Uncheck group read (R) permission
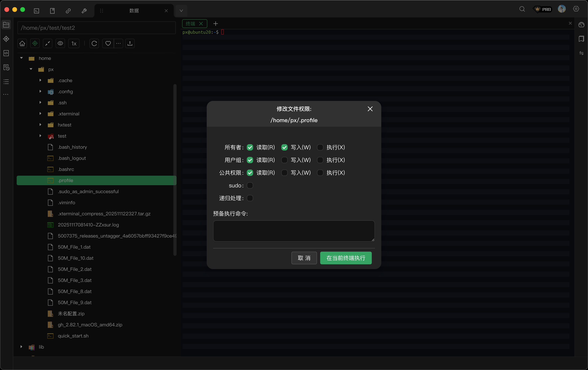The width and height of the screenshot is (588, 370). [250, 160]
